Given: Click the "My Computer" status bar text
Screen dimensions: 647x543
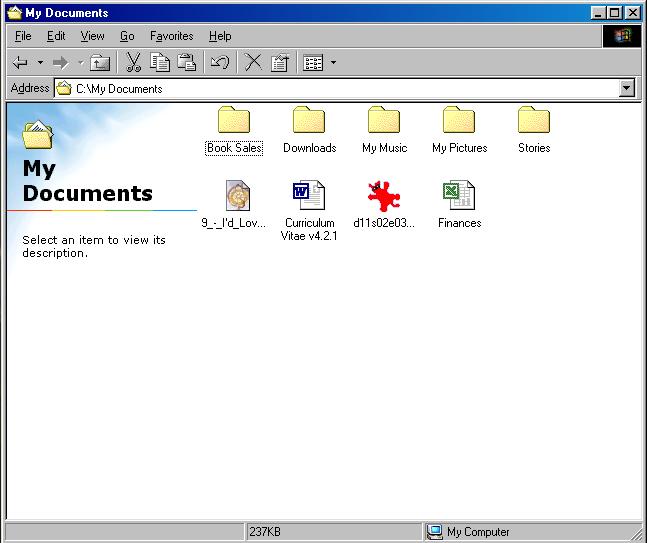Looking at the screenshot, I should pos(478,532).
